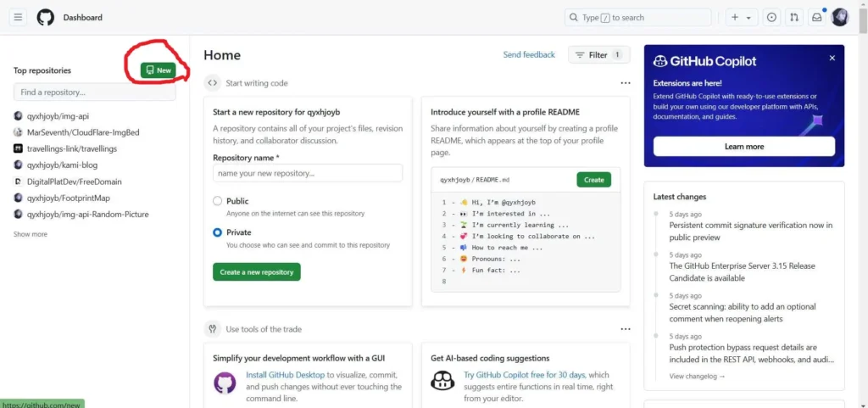The height and width of the screenshot is (408, 868).
Task: Open the Create new plus dropdown
Action: click(742, 17)
